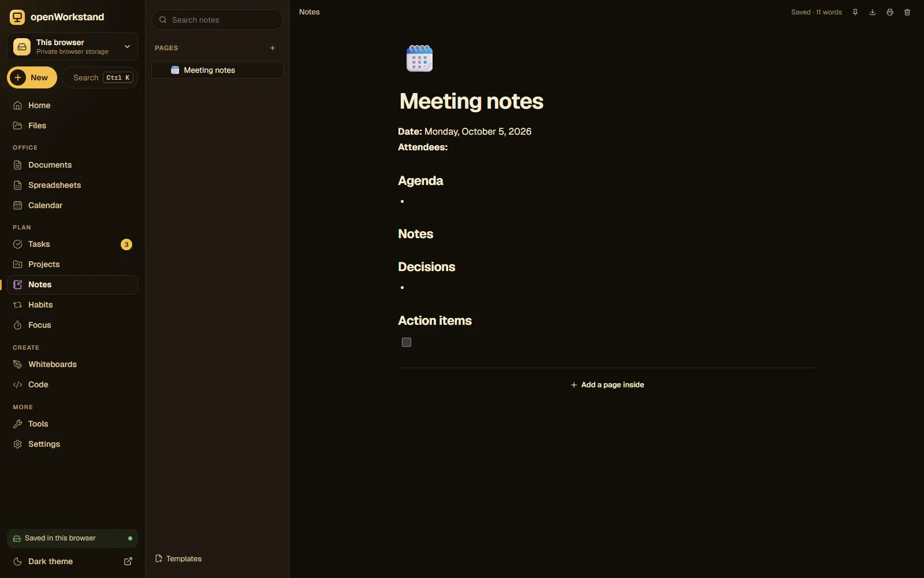Open Settings
Screen dimensions: 924x578
click(x=72, y=444)
